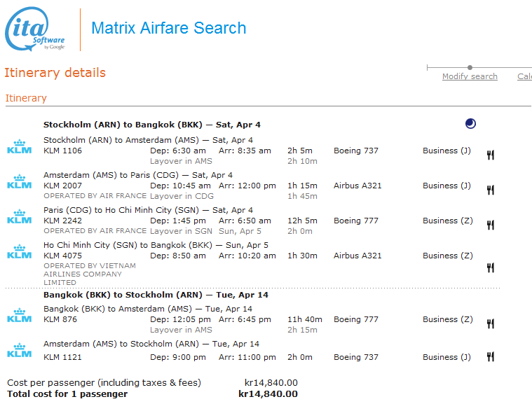Click meal icon for Ho Chi Minh to Bangkok
Screen dimensions: 532x404
(491, 267)
